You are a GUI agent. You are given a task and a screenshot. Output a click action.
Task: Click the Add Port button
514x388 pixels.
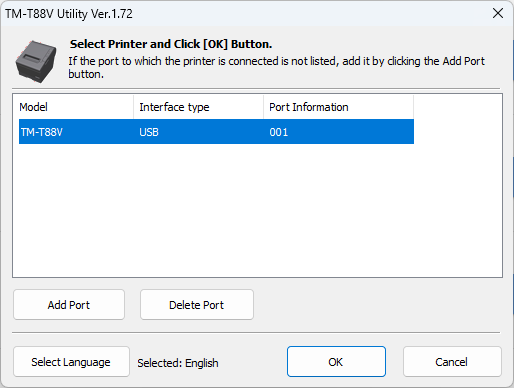point(69,305)
